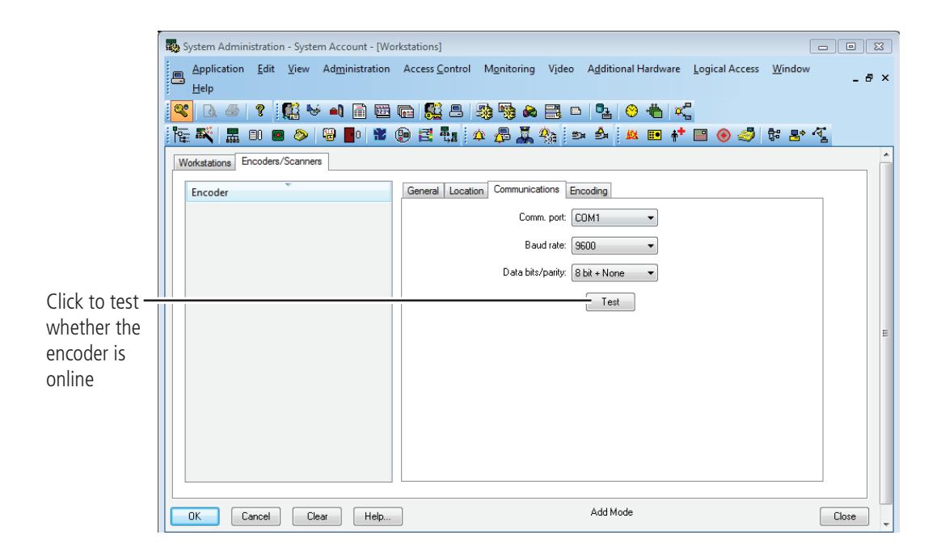The image size is (941, 560).
Task: Open the Administration menu
Action: tap(357, 69)
